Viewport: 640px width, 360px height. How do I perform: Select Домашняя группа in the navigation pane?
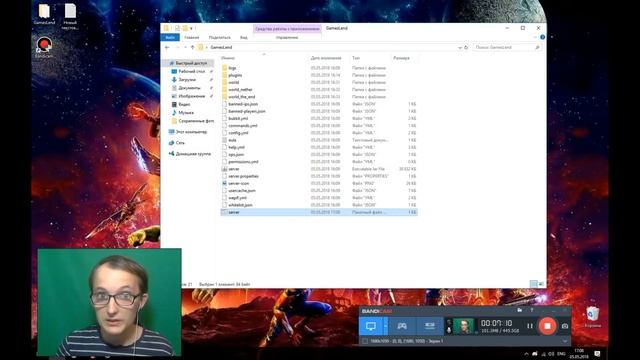tap(193, 154)
